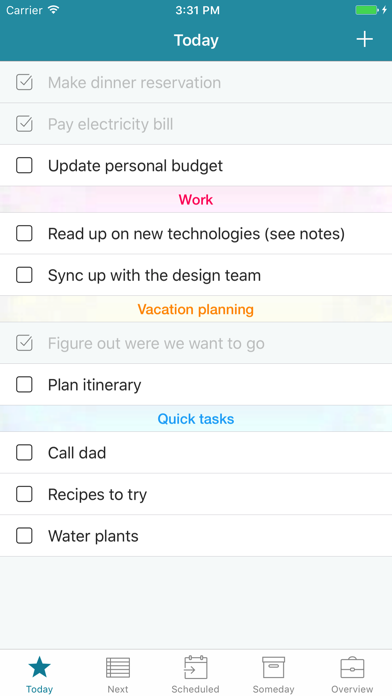Open Sync up with the design team
Viewport: 392px width, 696px height.
point(196,275)
